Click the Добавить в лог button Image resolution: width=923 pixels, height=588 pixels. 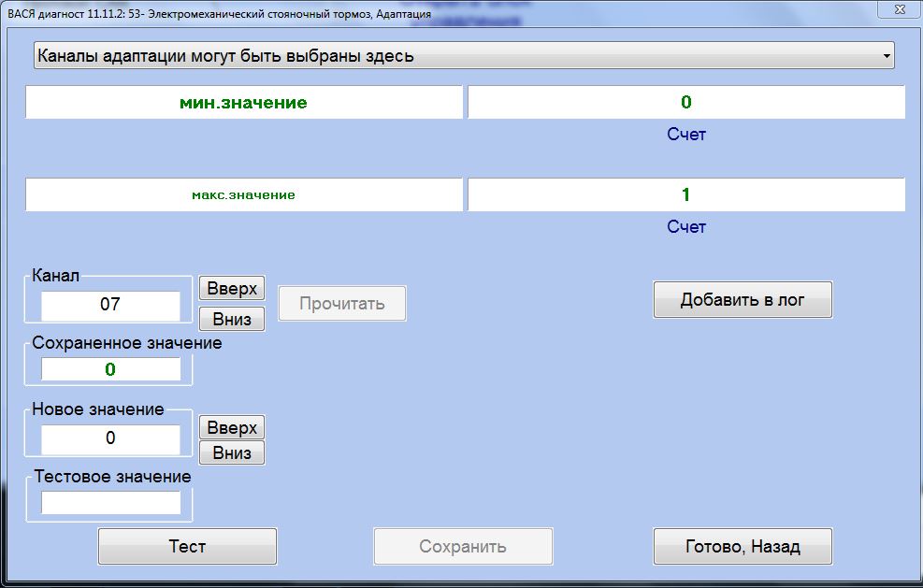pyautogui.click(x=742, y=300)
